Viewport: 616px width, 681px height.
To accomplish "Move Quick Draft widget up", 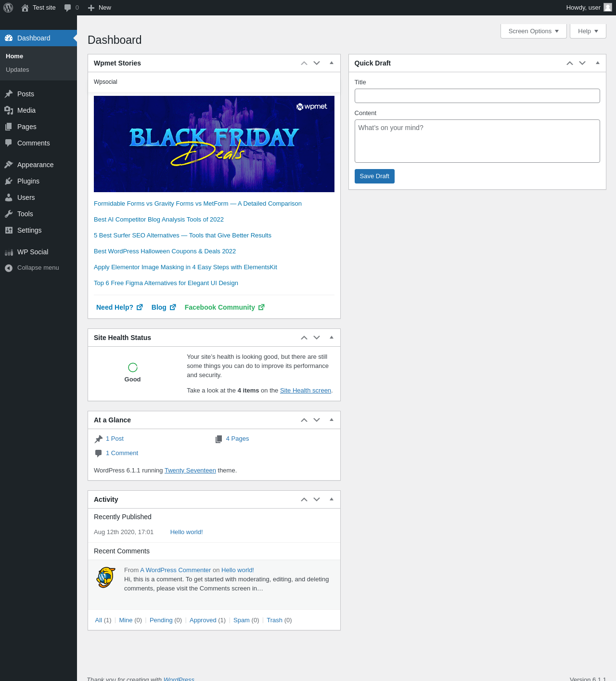I will click(570, 63).
